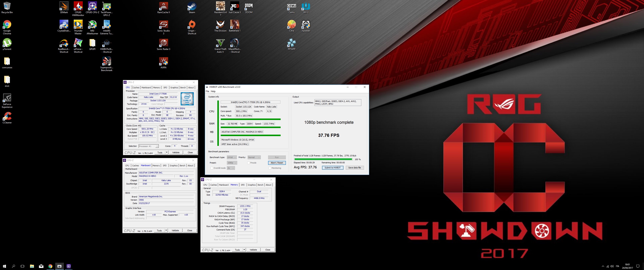Toggle Monitoring checkbox in HWBOT x265
Screen dimensions: 644x270
click(x=270, y=168)
